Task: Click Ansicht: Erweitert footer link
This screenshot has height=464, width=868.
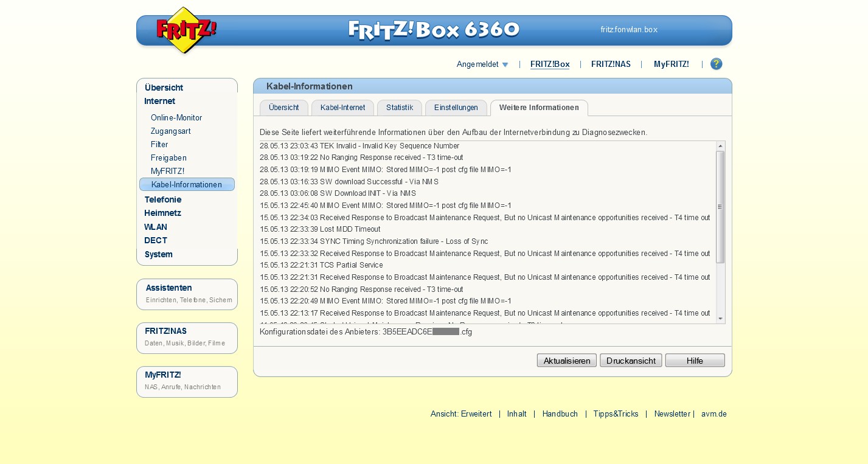Action: tap(461, 414)
